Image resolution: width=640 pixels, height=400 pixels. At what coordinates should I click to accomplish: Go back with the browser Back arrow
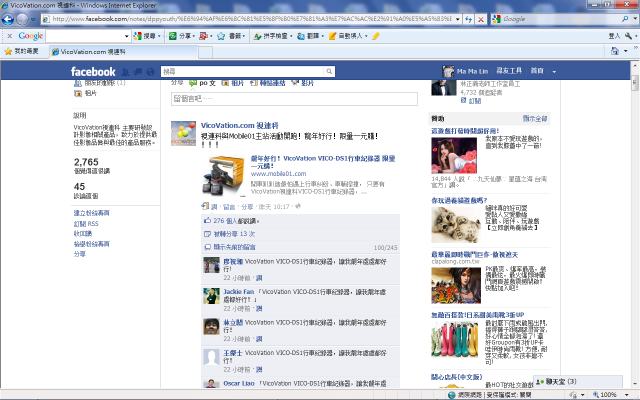pyautogui.click(x=8, y=19)
